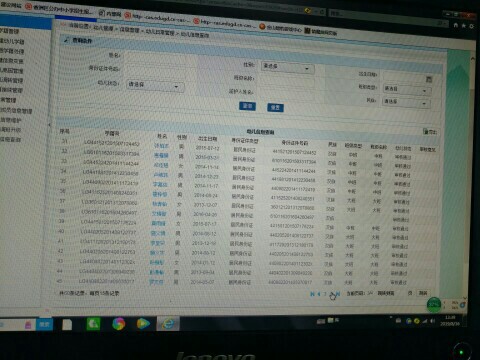The width and height of the screenshot is (480, 360).
Task: Expand the 性别 dropdown list
Action: click(287, 67)
